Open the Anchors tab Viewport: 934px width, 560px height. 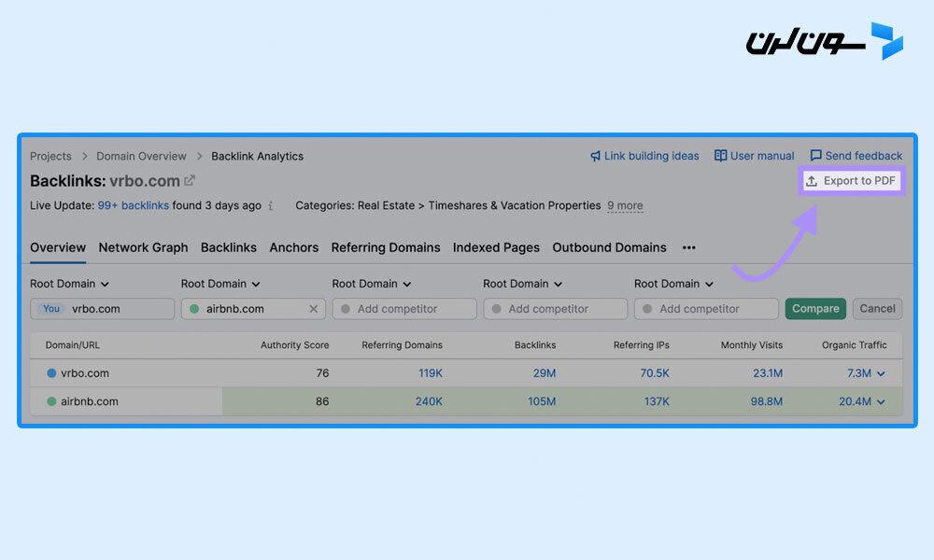click(293, 247)
